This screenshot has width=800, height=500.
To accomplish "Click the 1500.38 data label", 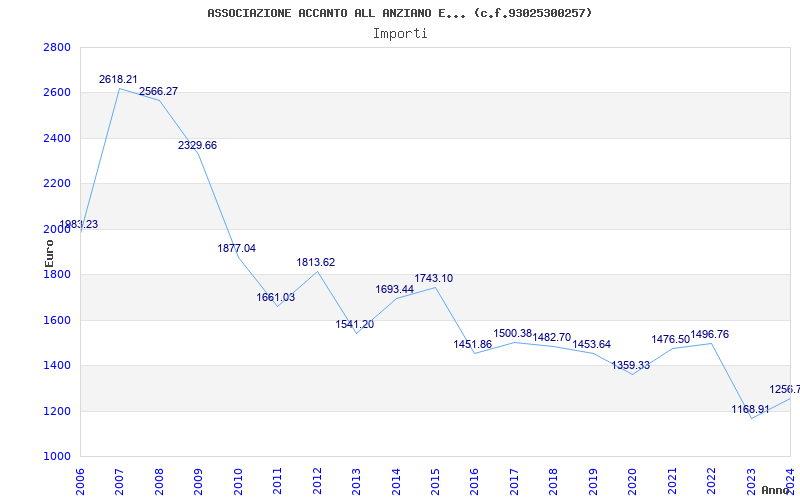I will click(x=513, y=334).
